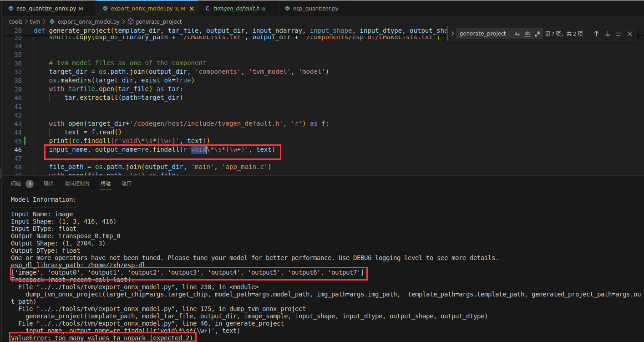
Task: Click breadcrumb 'tools' folder
Action: (16, 21)
